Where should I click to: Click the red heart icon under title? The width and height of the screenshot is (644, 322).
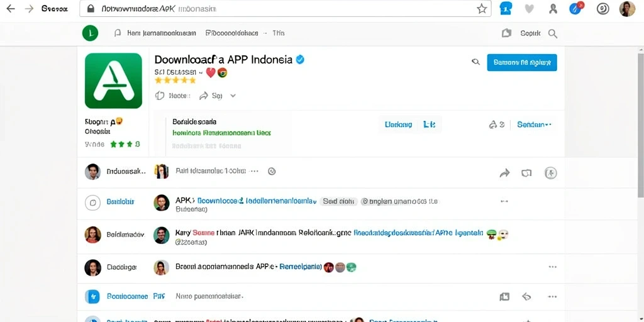coord(210,73)
